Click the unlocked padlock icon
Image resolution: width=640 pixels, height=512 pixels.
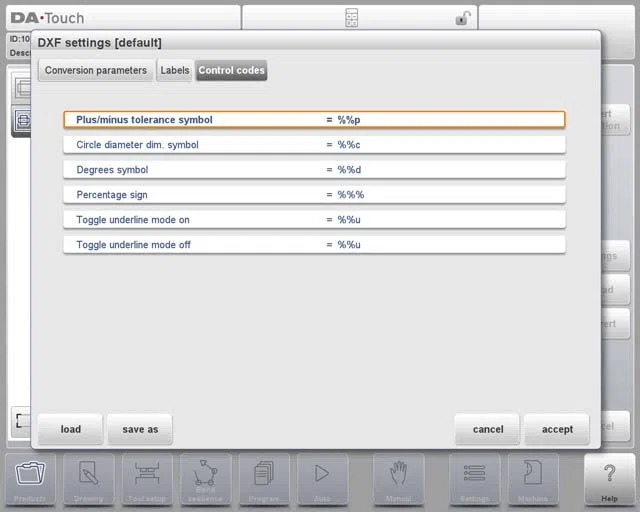pos(463,18)
